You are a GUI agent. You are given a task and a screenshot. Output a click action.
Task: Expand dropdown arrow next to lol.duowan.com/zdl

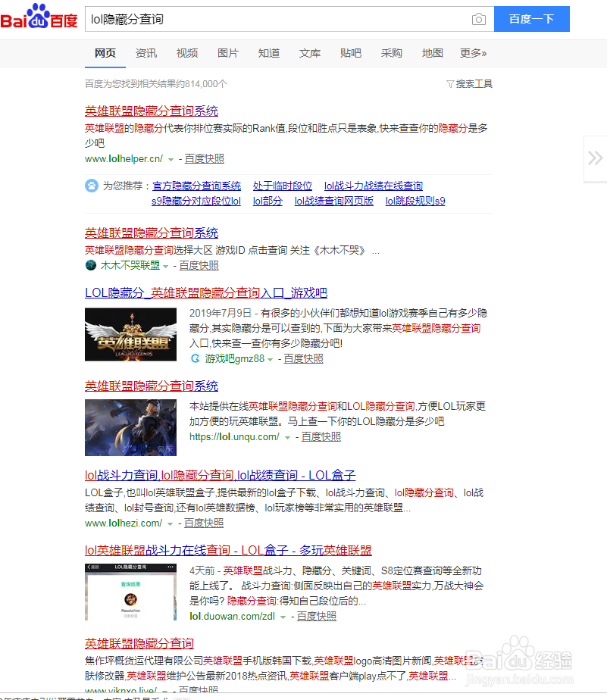click(283, 617)
